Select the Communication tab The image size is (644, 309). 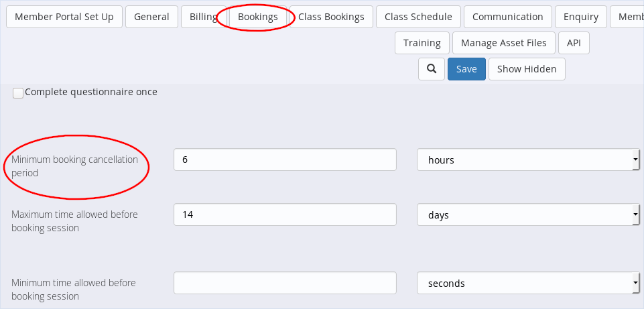508,17
